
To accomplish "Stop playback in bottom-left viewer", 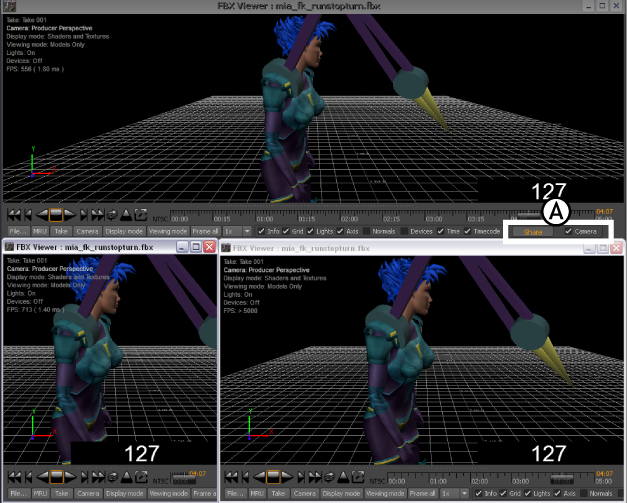I will [56, 477].
